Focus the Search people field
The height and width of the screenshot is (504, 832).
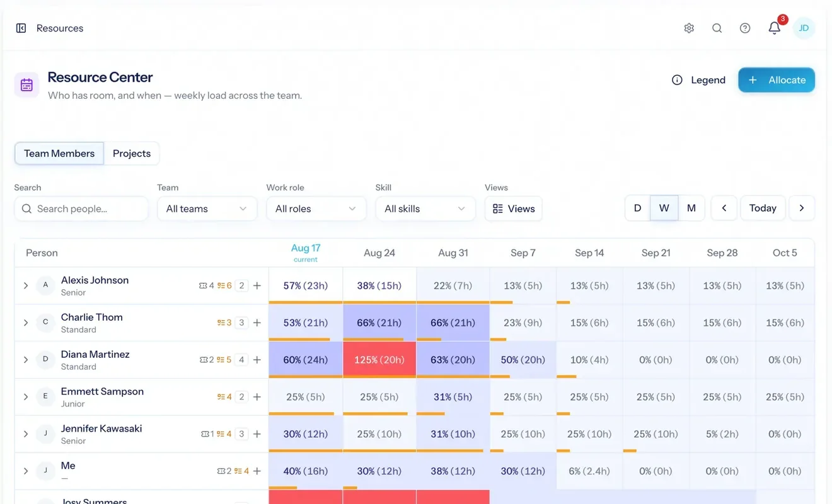tap(81, 209)
